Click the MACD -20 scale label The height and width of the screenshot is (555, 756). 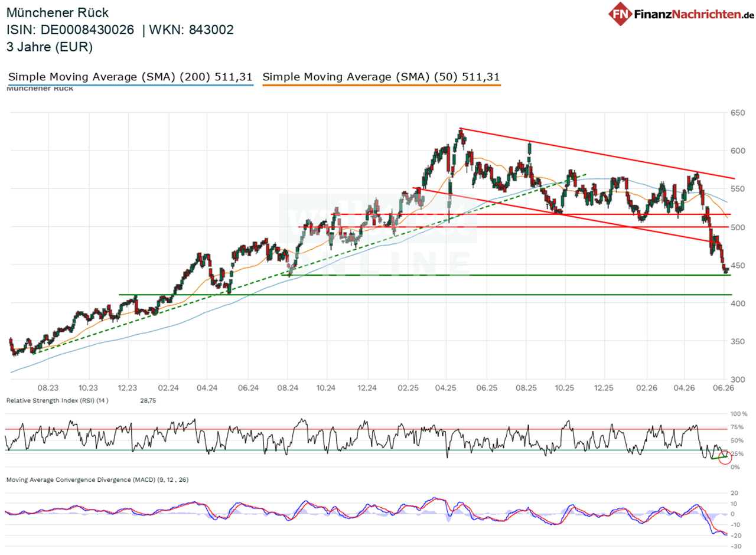click(736, 536)
